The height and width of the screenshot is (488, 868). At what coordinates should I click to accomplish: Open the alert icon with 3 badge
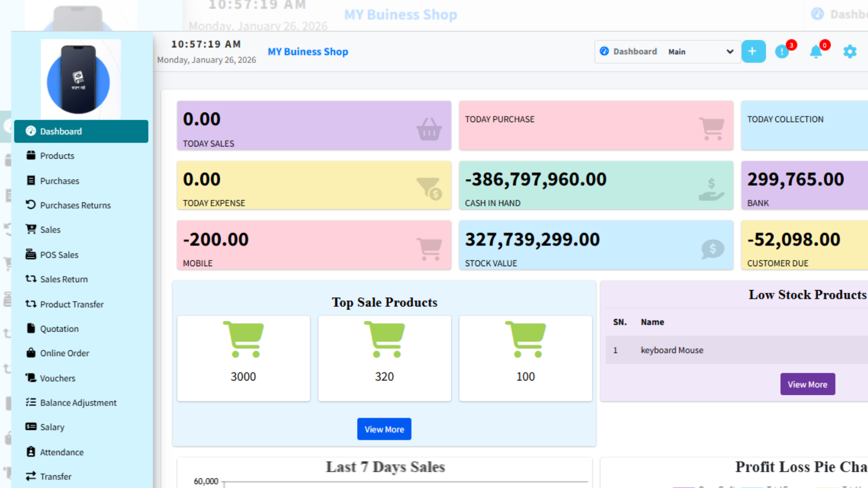click(x=782, y=52)
